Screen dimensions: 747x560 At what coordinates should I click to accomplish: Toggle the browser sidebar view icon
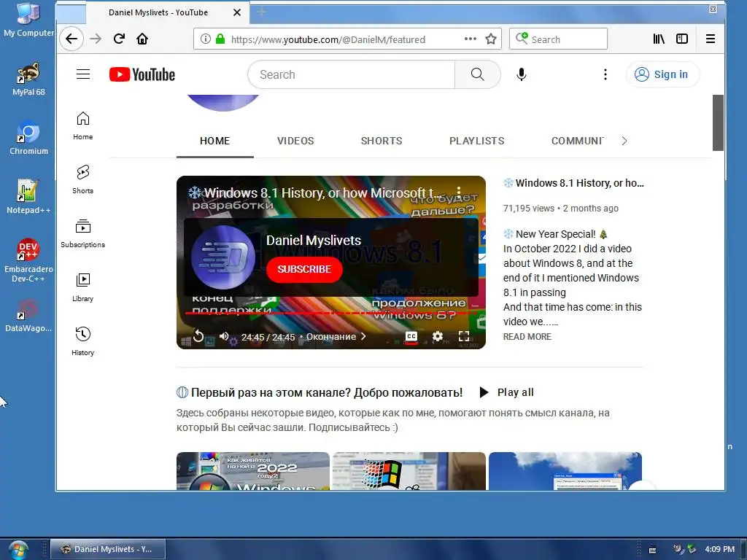click(682, 39)
